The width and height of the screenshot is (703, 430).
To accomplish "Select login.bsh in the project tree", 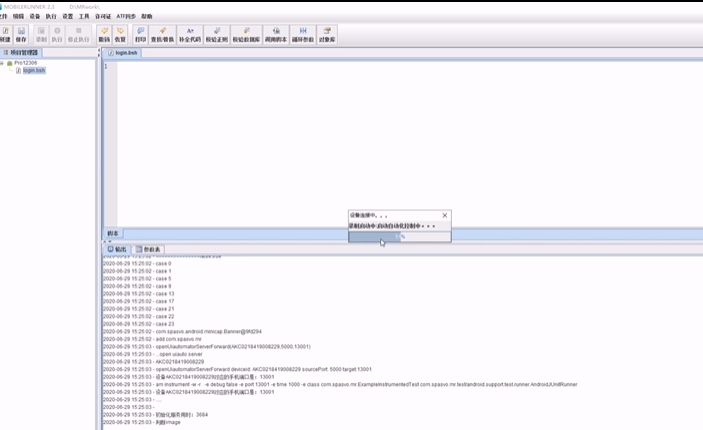I will [x=33, y=71].
